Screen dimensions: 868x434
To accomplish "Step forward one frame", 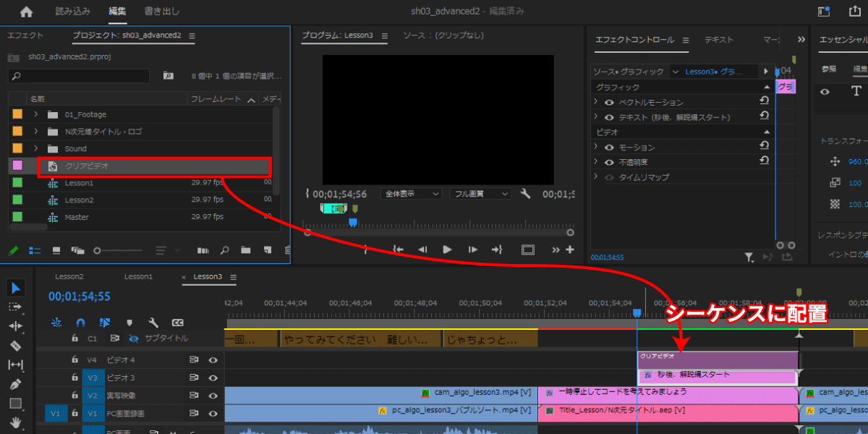I will point(472,250).
